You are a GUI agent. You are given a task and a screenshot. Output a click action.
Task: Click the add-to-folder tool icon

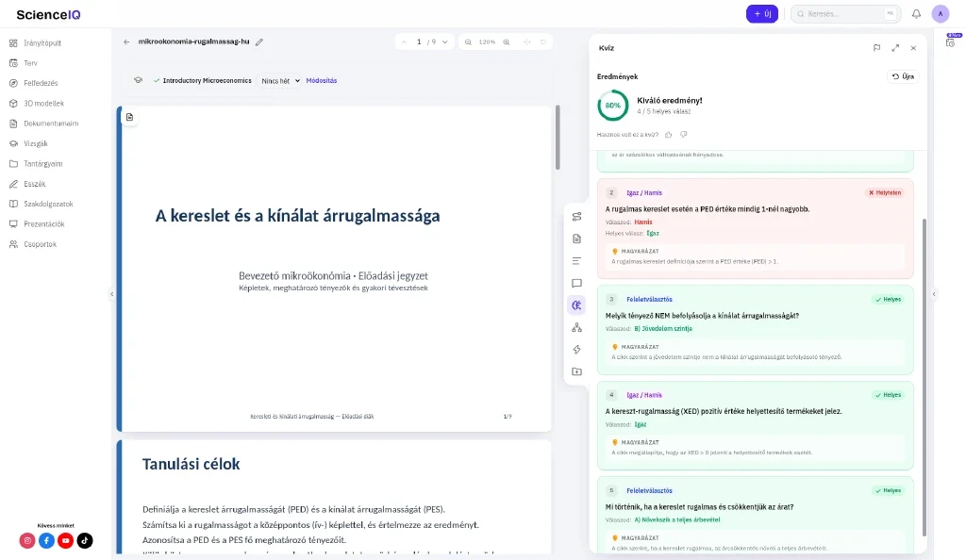tap(576, 371)
